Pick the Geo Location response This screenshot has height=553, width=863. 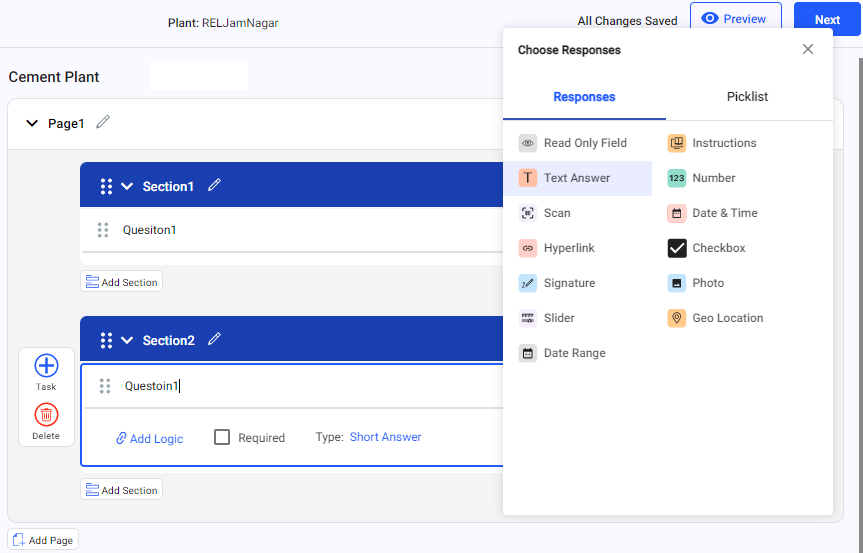click(x=727, y=318)
